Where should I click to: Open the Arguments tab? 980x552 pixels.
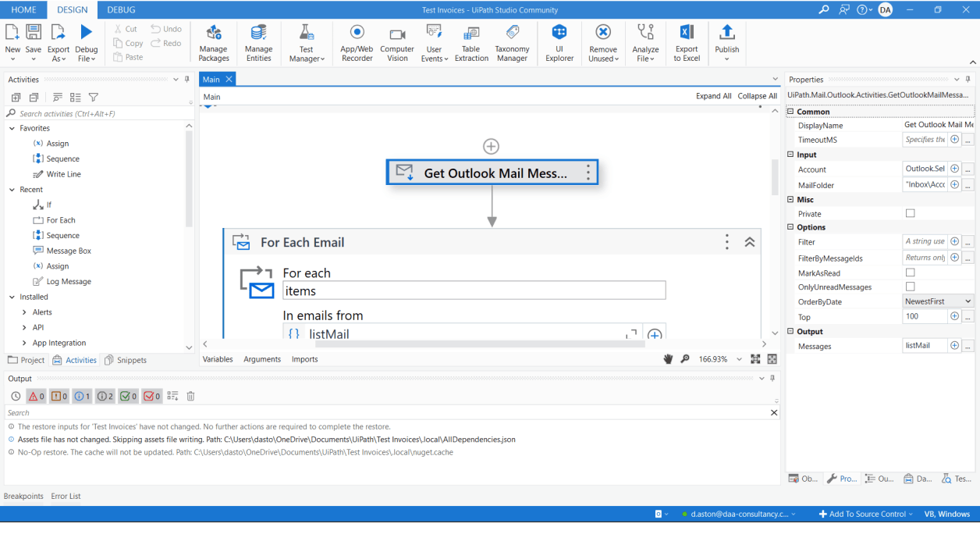click(262, 359)
